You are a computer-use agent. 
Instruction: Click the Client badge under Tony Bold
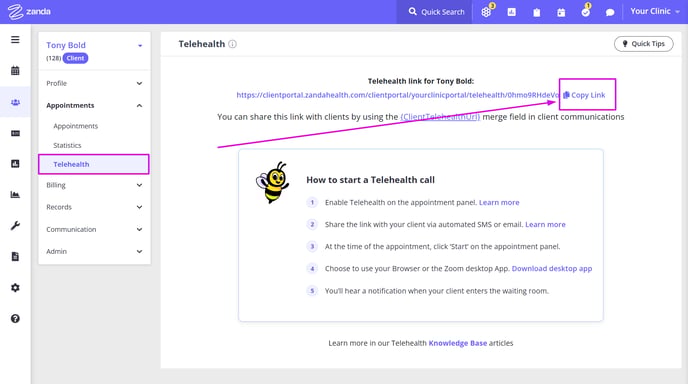click(75, 58)
